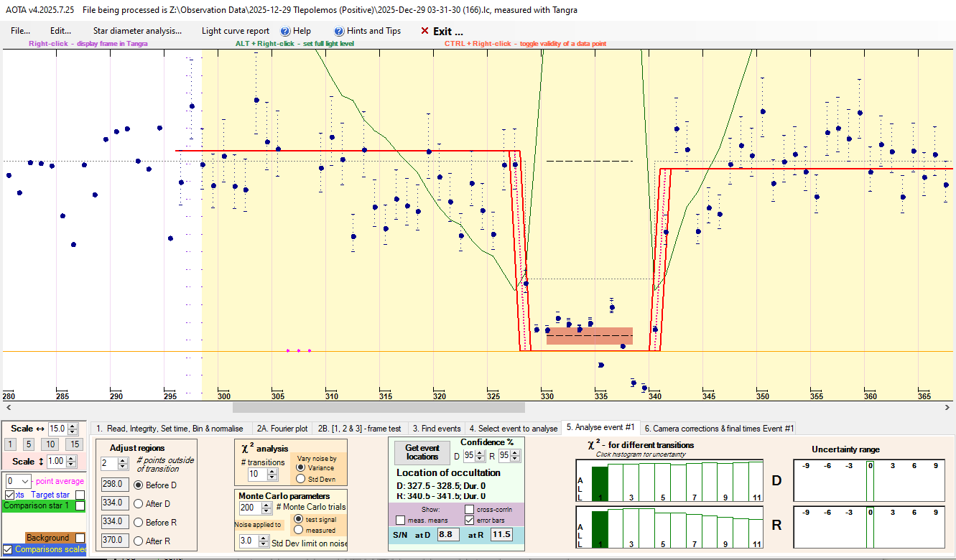Click the Get event locations button
956x560 pixels.
click(422, 452)
